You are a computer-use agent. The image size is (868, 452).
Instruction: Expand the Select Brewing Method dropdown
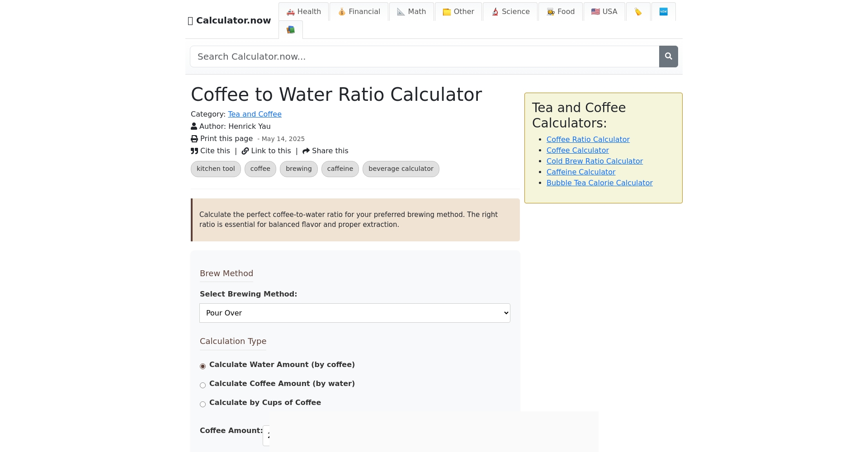[355, 313]
